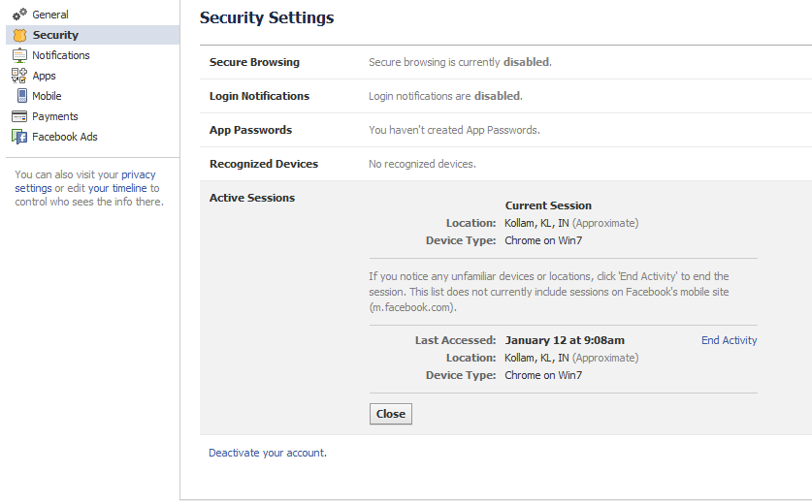Click the Notifications icon in sidebar
812x504 pixels.
(19, 55)
